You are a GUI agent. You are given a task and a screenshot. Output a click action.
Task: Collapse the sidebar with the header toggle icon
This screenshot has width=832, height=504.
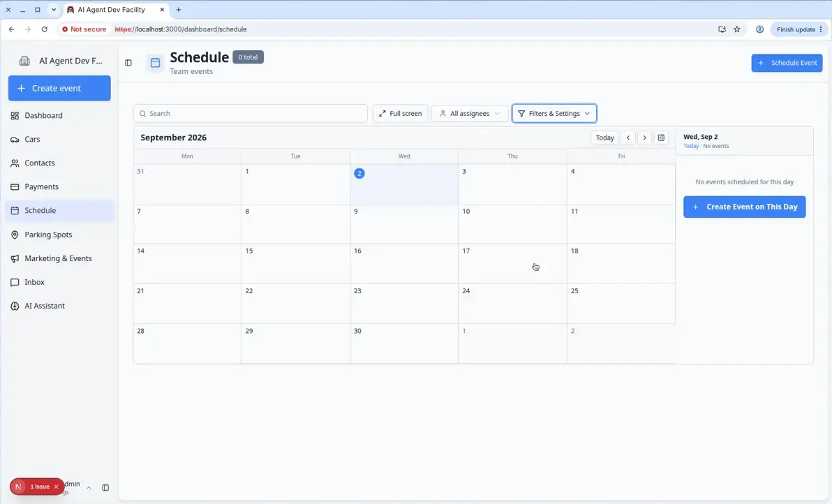pos(128,63)
